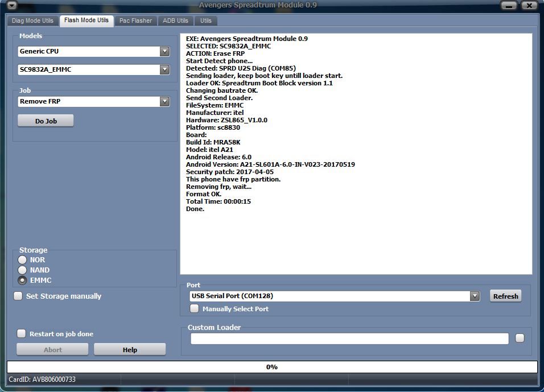Close the Avengers Spreadtrum Module window
The height and width of the screenshot is (392, 544).
tap(529, 5)
